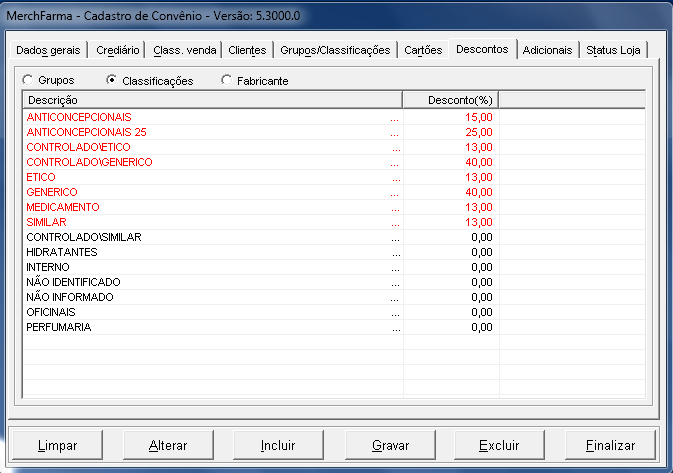Click the Excluir button
This screenshot has height=473, width=673.
click(499, 444)
